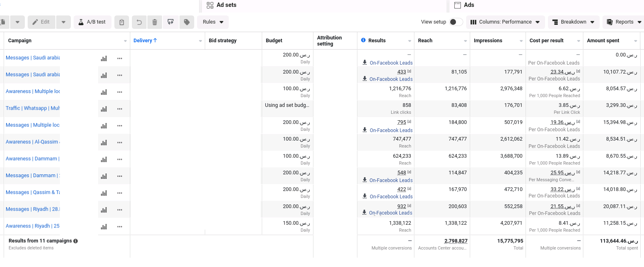Click charts icon for Messages | Riyadh campaign
Screen dimensions: 644x267
104,210
